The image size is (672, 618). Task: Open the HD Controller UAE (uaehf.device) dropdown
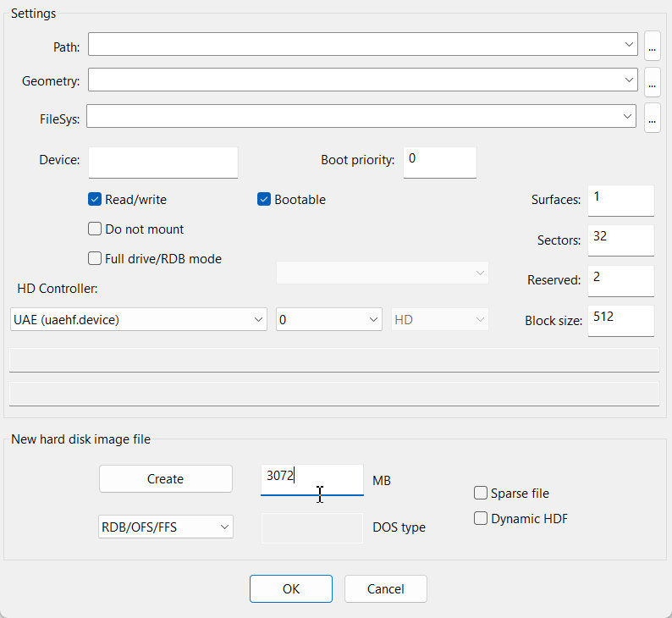[139, 319]
